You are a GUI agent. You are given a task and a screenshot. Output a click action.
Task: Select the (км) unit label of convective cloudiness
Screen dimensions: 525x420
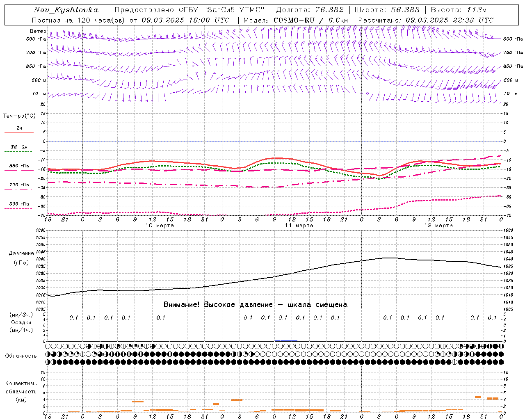(x=21, y=399)
